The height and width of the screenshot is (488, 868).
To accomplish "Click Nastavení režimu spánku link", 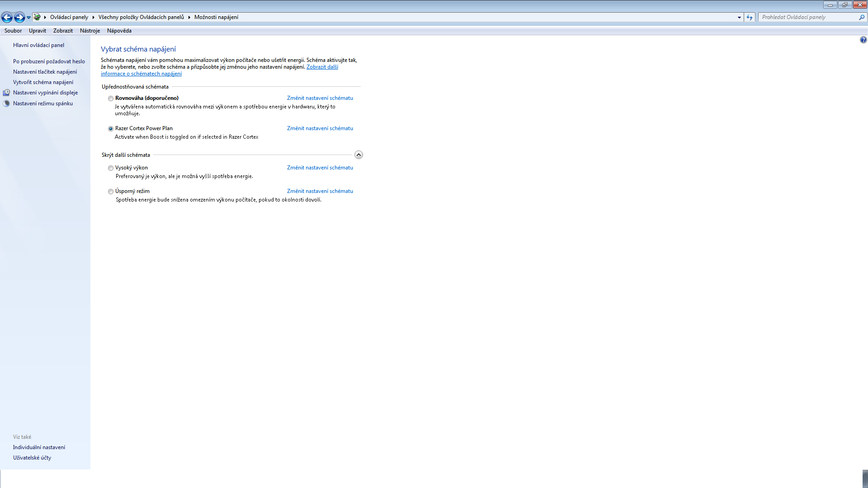I will point(43,103).
